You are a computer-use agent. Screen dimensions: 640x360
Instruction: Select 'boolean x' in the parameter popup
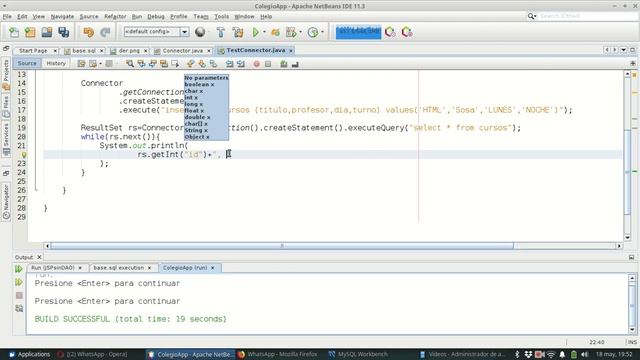[x=199, y=84]
